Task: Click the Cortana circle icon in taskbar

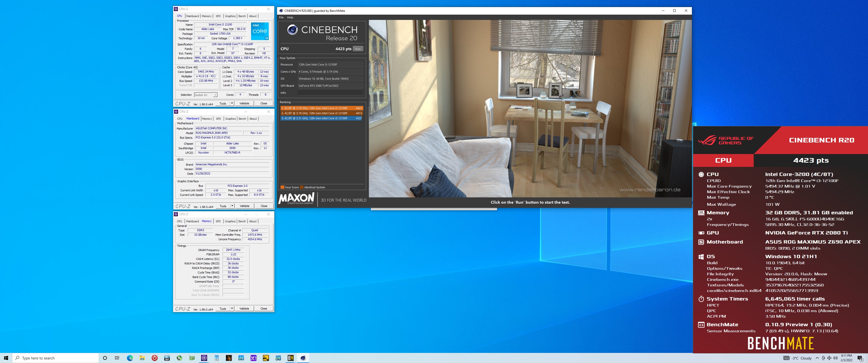Action: click(105, 358)
